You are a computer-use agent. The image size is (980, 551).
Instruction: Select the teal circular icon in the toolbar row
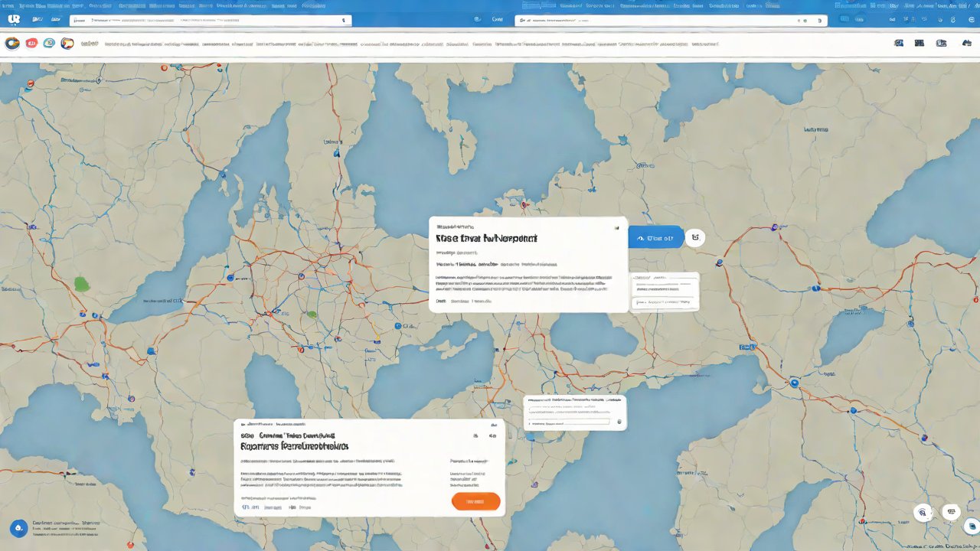[49, 44]
